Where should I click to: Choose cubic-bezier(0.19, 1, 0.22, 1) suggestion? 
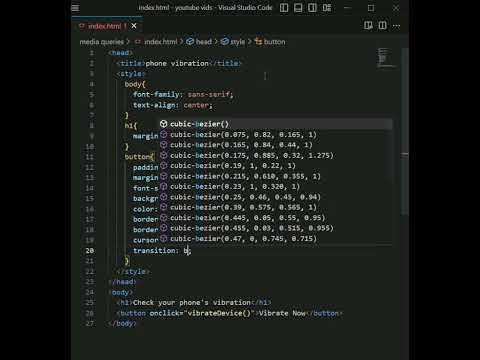pyautogui.click(x=275, y=166)
